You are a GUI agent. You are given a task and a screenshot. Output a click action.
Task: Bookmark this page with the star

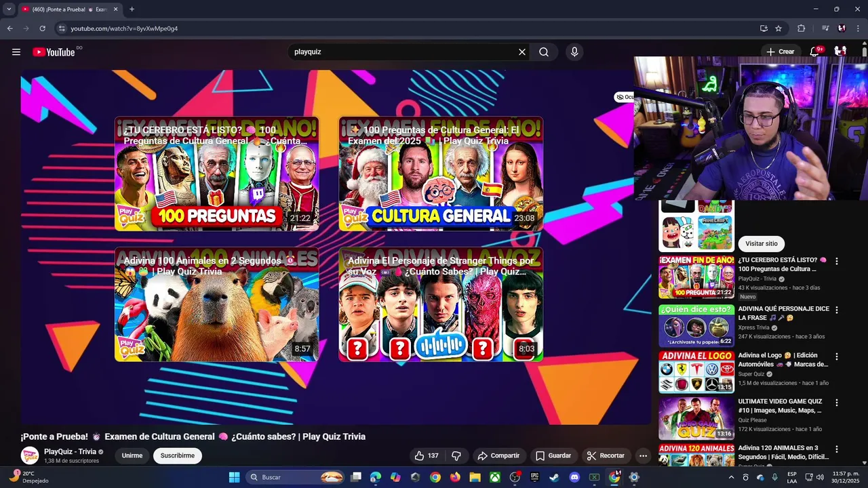click(778, 28)
